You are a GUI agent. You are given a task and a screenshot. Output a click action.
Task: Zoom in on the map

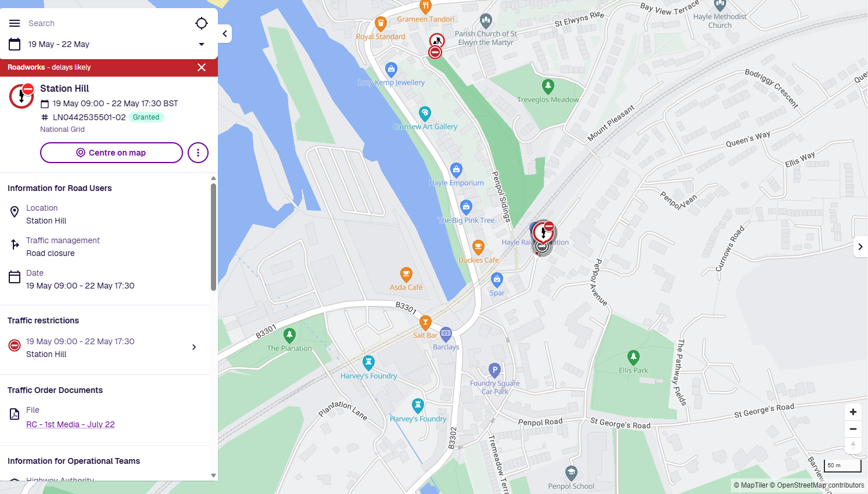[x=853, y=412]
